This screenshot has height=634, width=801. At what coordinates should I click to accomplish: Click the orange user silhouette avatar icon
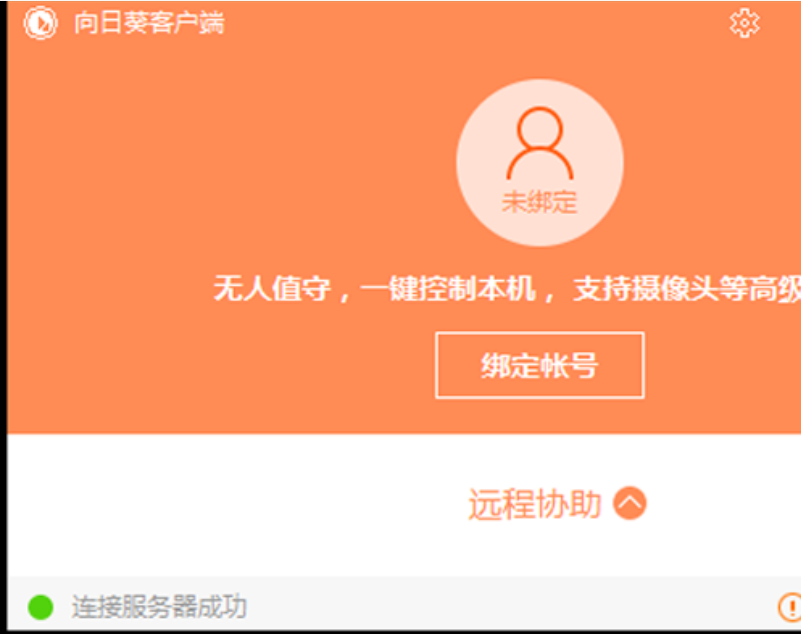click(x=539, y=144)
